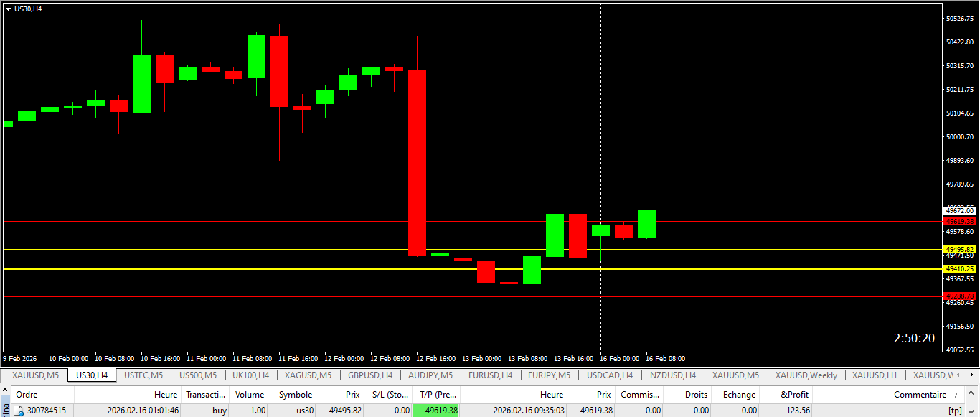Click the current price label 49672.00
980x417 pixels.
960,210
